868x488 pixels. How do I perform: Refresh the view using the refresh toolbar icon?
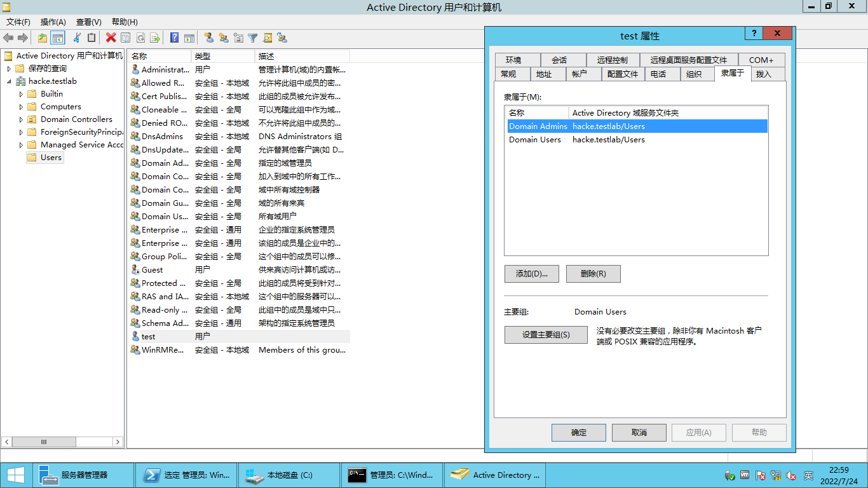click(140, 37)
